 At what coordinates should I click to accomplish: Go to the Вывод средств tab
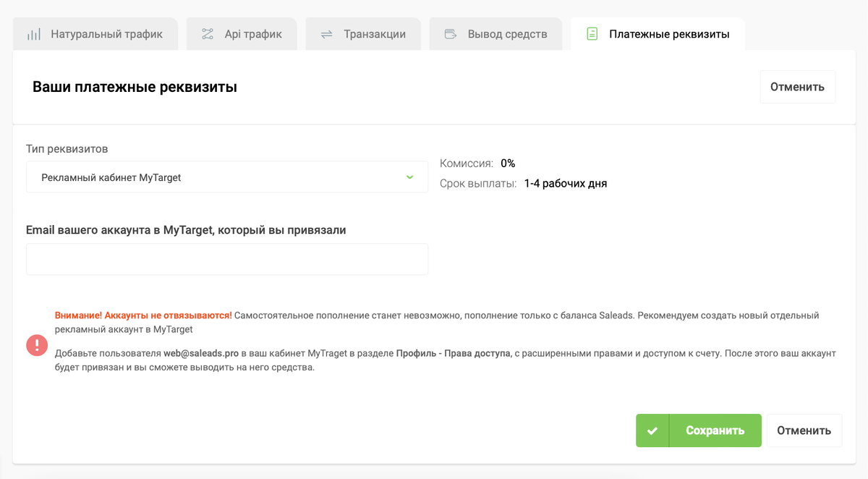pos(507,34)
